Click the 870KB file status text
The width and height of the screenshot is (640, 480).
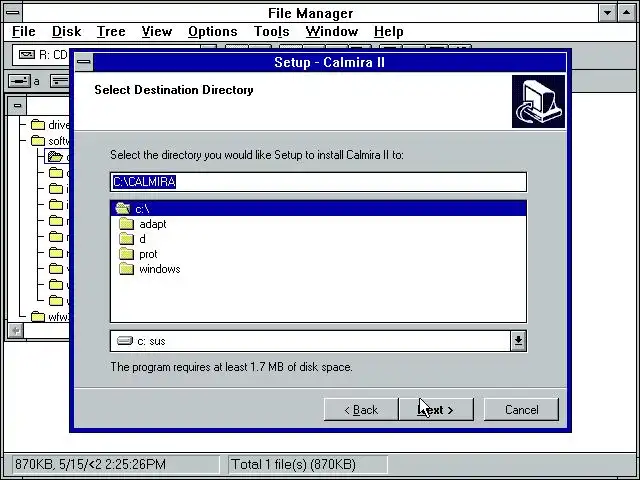(90, 464)
